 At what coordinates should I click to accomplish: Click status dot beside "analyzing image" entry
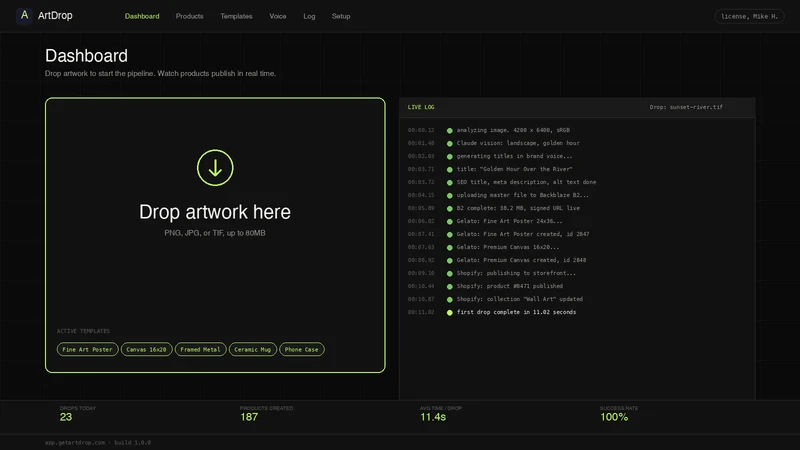click(449, 131)
